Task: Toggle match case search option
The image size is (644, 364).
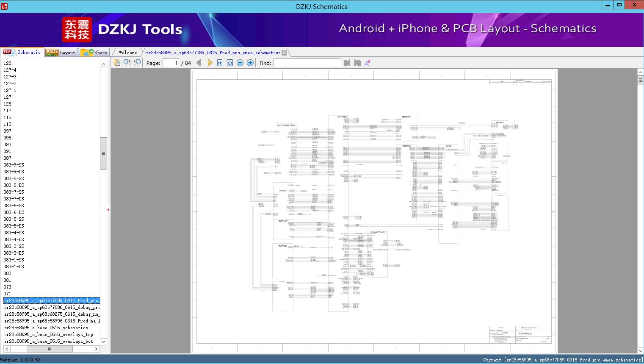Action: point(368,63)
